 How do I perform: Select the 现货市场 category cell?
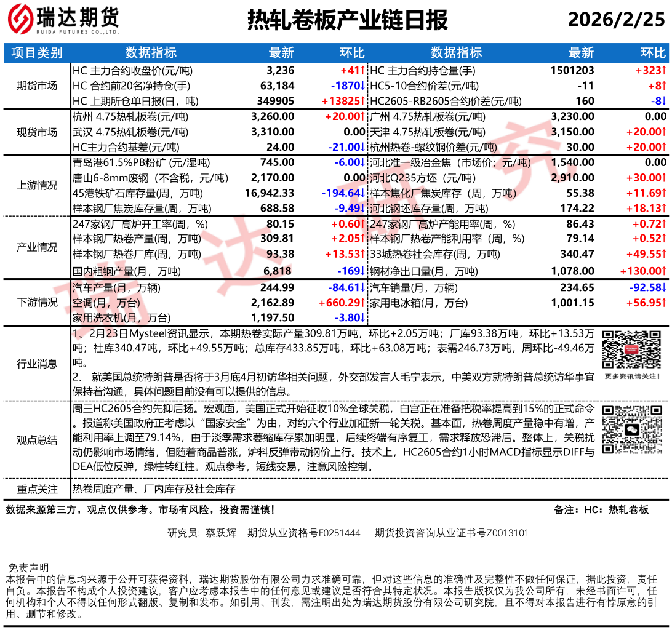(x=37, y=132)
